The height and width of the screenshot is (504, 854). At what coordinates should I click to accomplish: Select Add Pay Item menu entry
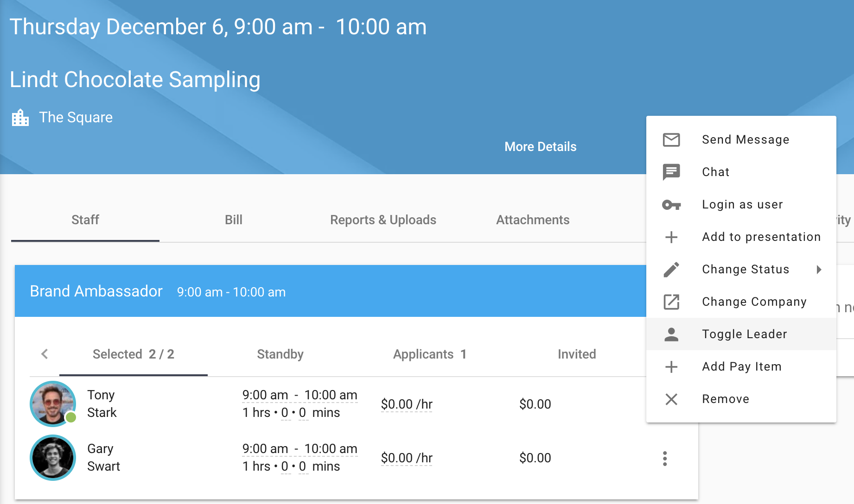[x=741, y=366]
